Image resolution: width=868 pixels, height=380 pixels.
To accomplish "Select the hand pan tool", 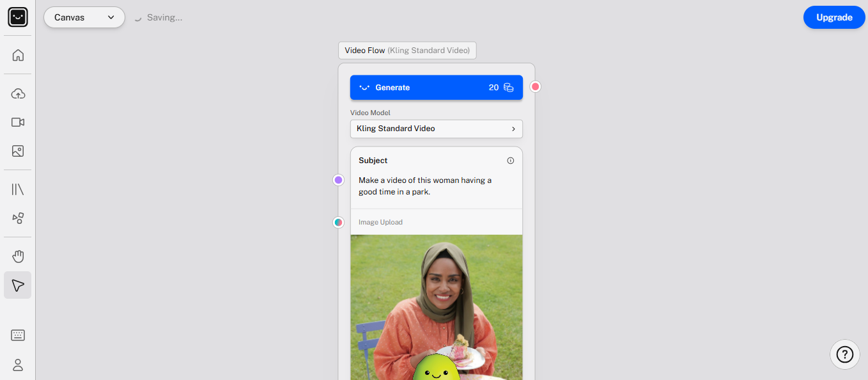I will tap(18, 257).
